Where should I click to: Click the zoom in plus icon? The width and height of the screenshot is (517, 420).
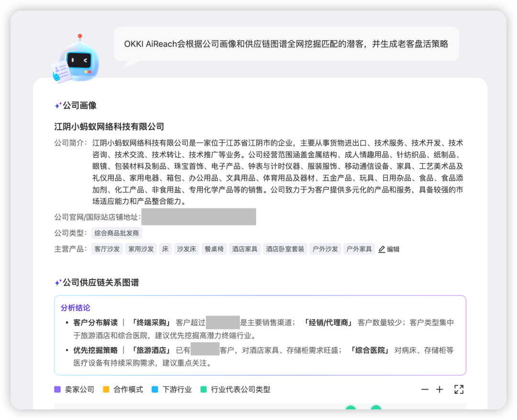coord(439,389)
